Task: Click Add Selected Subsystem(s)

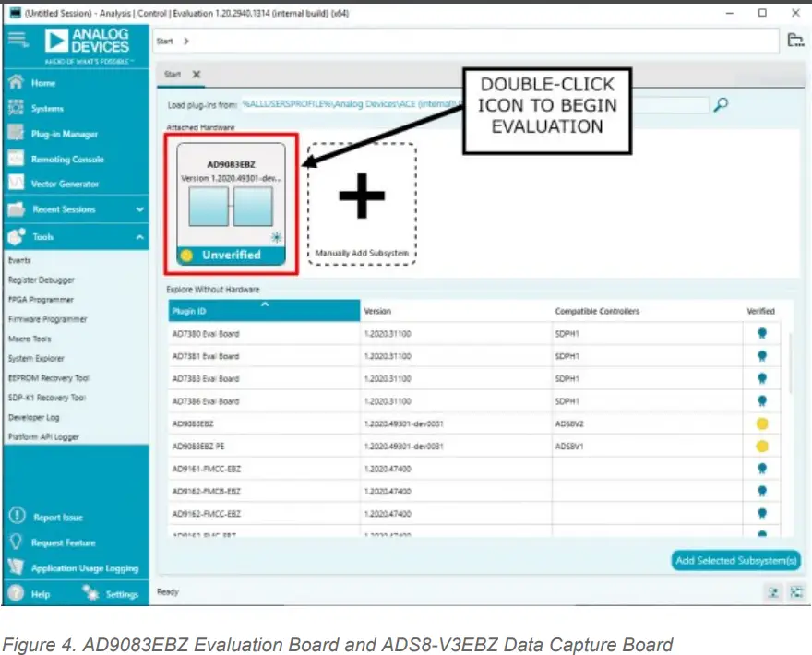Action: click(735, 560)
